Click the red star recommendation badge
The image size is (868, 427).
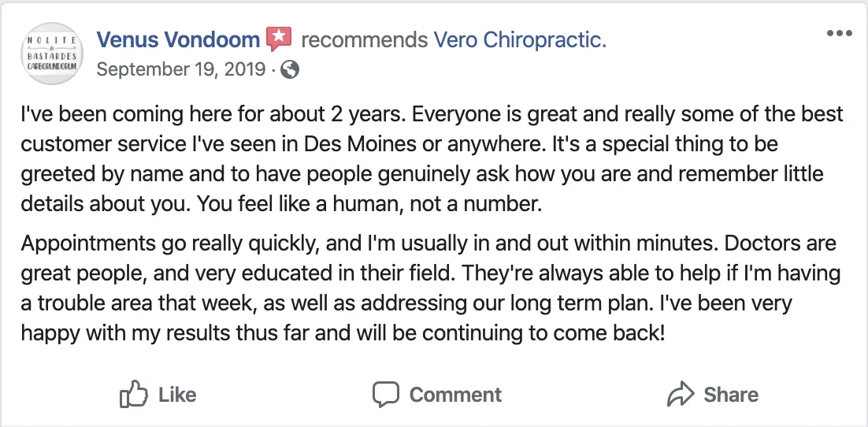279,39
